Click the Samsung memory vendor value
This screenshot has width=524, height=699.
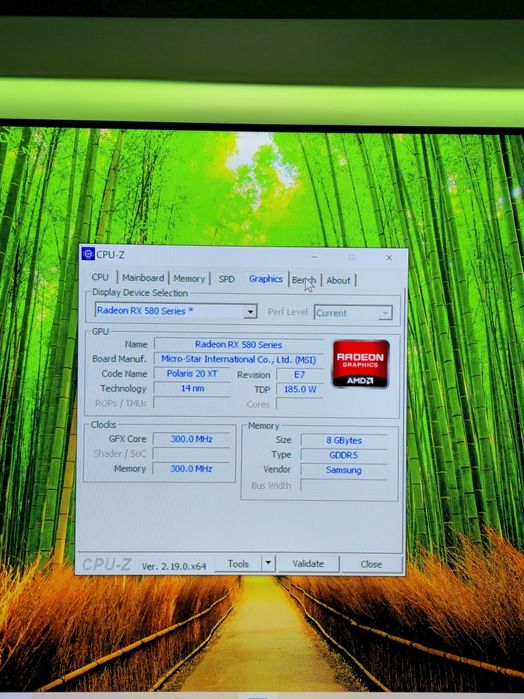[x=344, y=470]
